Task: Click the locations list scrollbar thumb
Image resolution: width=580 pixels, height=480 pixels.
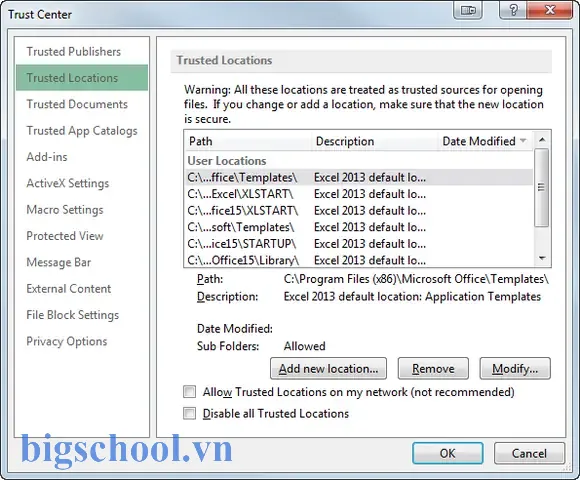Action: 542,187
